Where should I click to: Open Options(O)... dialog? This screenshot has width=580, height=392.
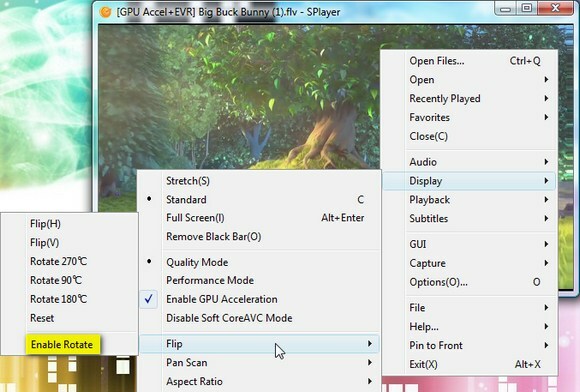pyautogui.click(x=469, y=282)
